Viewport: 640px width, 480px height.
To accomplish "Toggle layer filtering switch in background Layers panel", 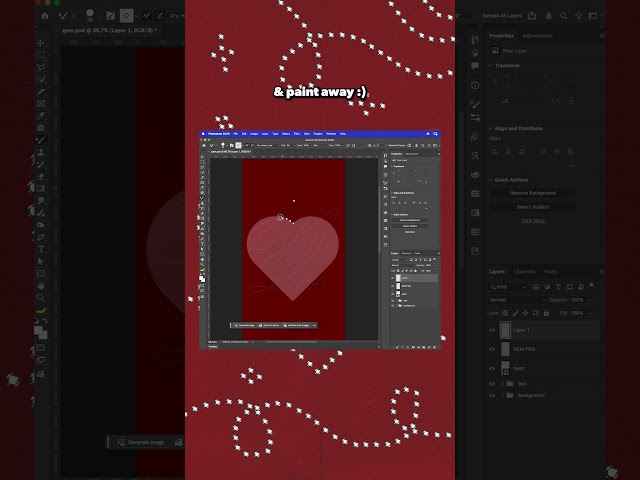I will [x=591, y=285].
